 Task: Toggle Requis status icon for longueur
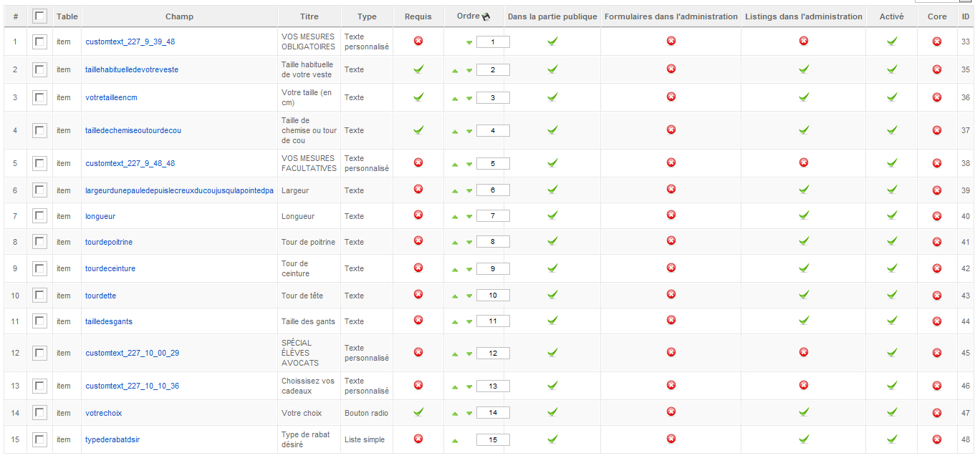pos(418,215)
